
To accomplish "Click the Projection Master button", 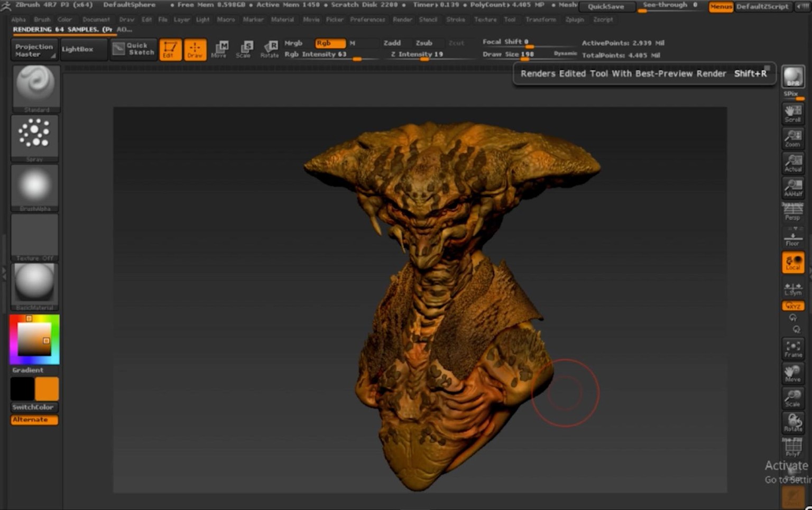I will click(x=34, y=50).
